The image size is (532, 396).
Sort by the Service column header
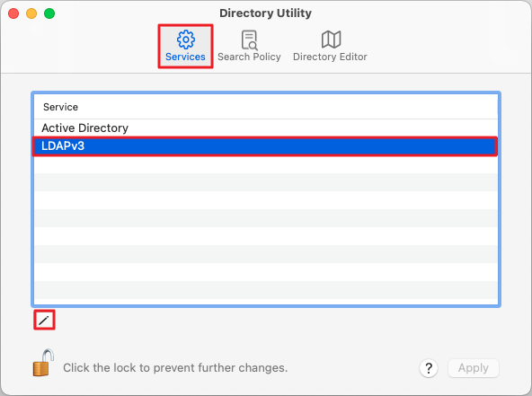266,107
